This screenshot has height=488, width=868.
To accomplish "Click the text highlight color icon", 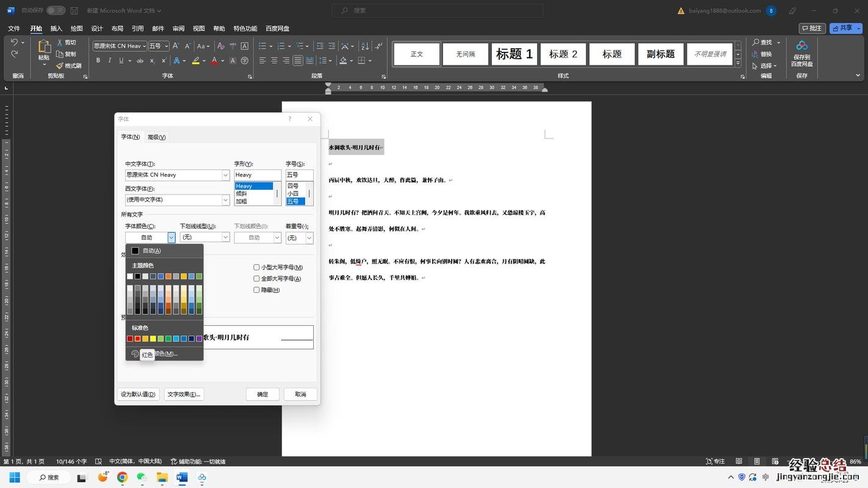I will click(195, 60).
